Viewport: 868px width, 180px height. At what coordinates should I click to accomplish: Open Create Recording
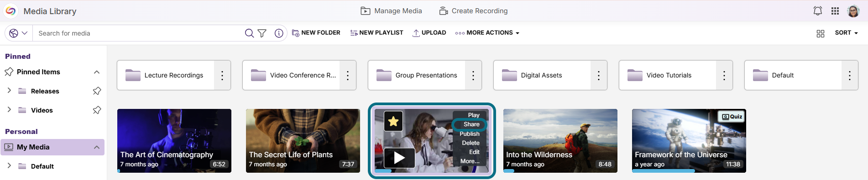point(473,11)
